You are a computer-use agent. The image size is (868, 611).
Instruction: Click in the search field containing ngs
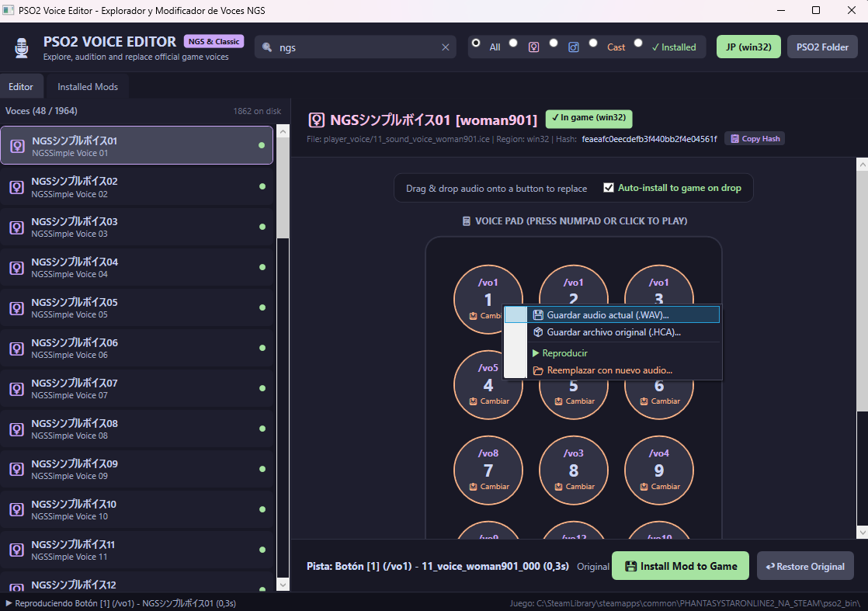click(357, 47)
